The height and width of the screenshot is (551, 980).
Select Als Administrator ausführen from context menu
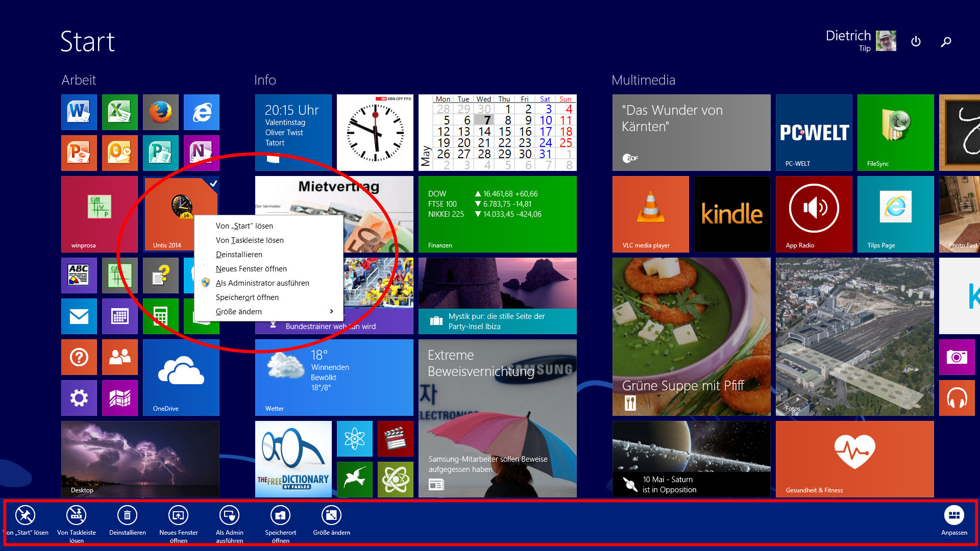point(262,283)
